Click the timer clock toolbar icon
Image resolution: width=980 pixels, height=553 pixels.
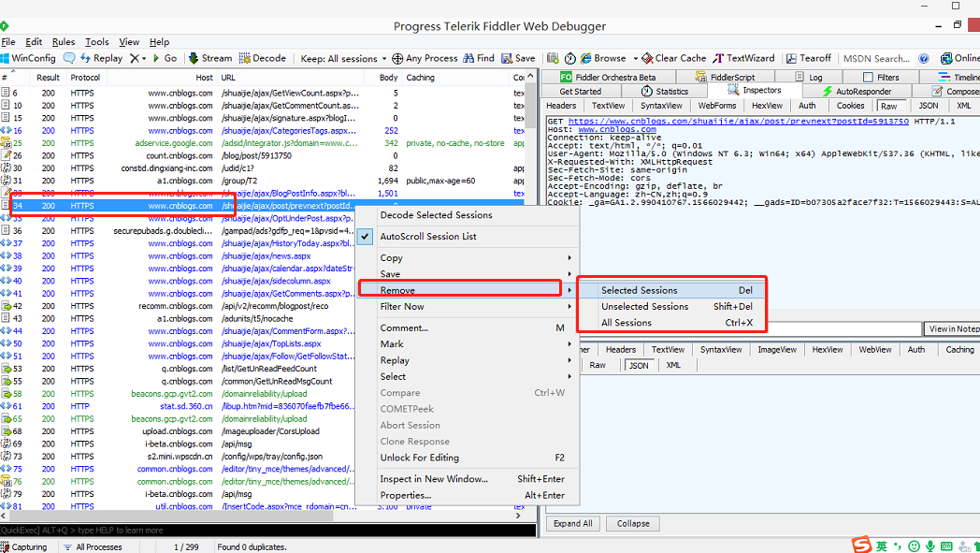click(570, 58)
